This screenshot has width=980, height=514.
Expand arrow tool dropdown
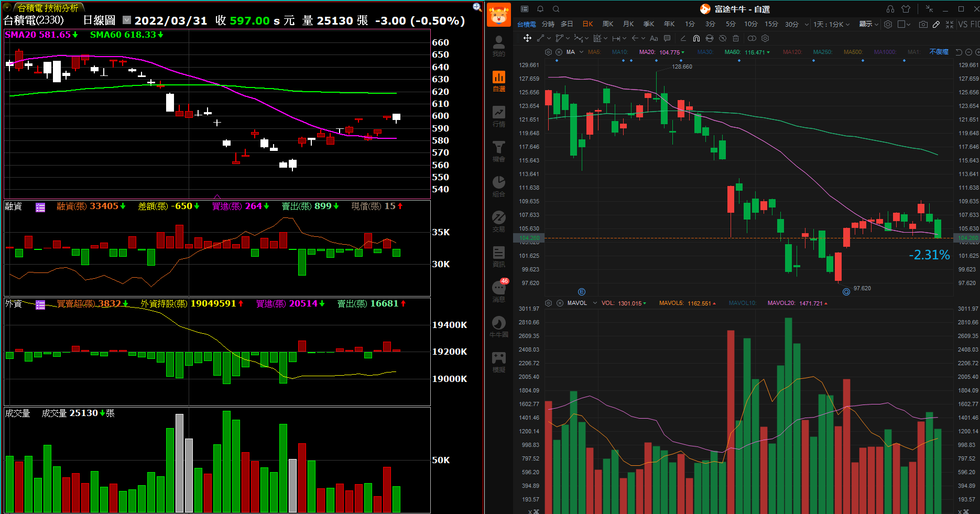click(x=643, y=38)
